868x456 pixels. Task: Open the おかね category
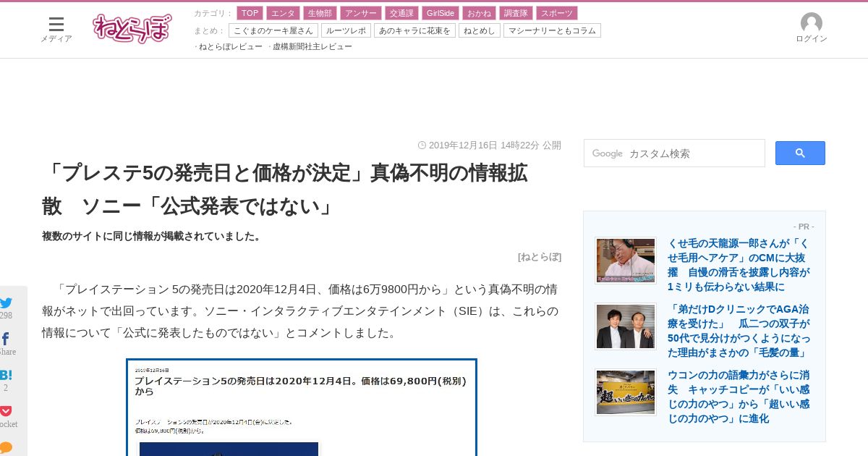(x=479, y=13)
